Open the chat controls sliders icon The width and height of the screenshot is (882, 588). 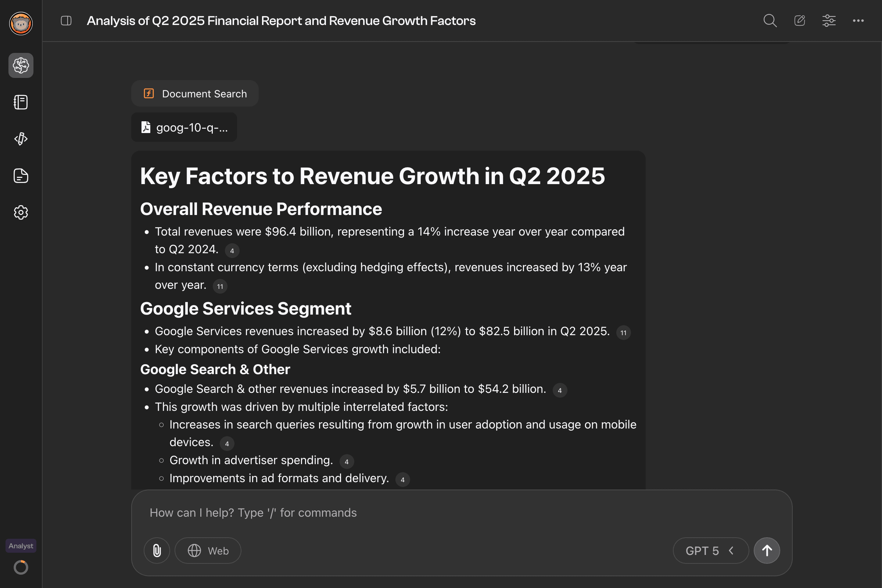(x=829, y=21)
